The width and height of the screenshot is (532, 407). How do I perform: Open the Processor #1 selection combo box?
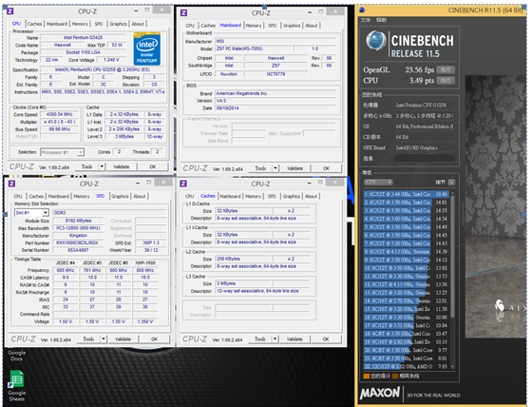click(62, 152)
